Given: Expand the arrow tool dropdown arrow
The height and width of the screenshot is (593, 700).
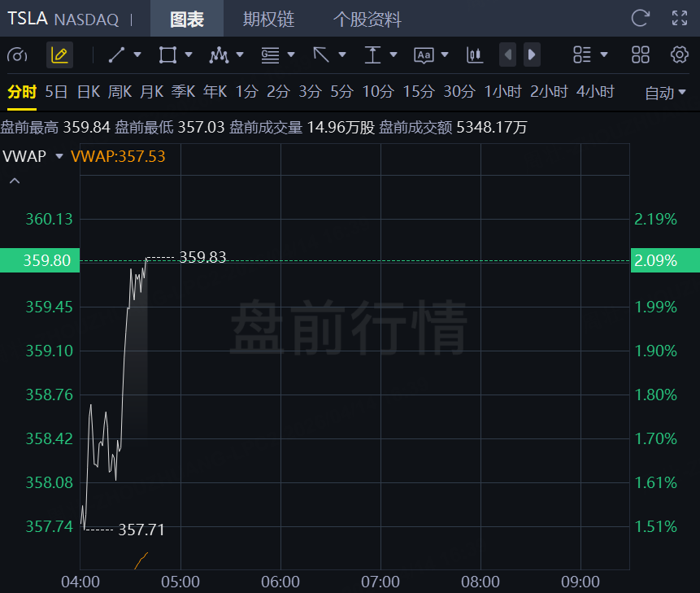Looking at the screenshot, I should tap(342, 55).
